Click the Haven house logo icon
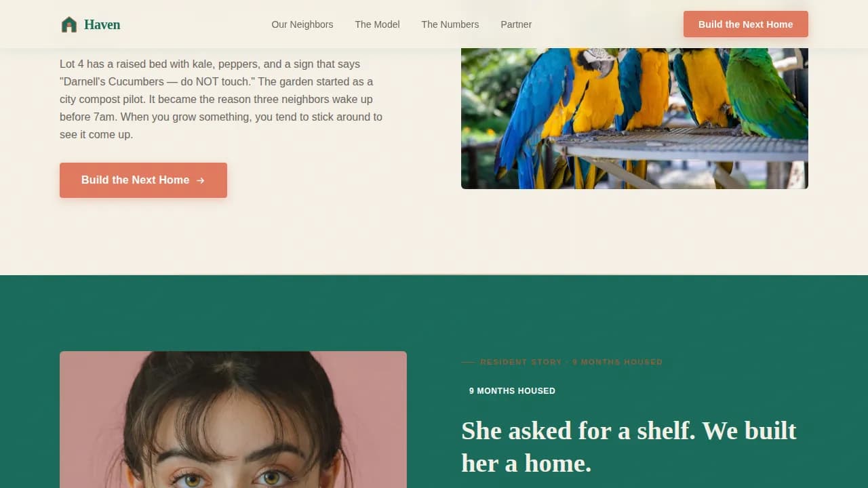This screenshot has height=488, width=868. [68, 24]
